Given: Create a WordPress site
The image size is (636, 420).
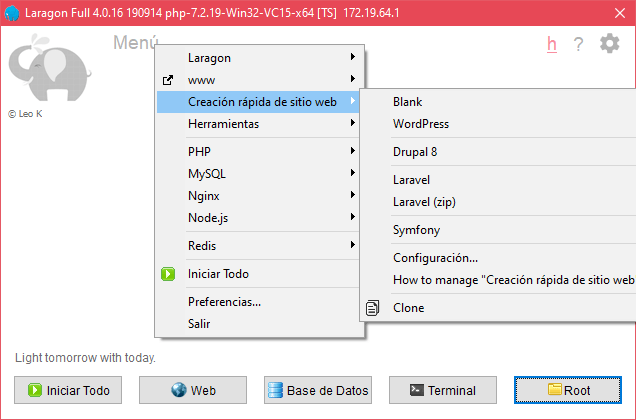Looking at the screenshot, I should pos(499,124).
